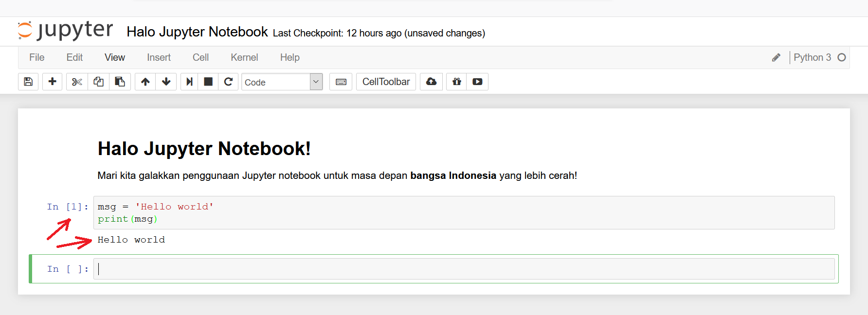The width and height of the screenshot is (868, 315).
Task: Click the 'Halo Jupyter Notebook!' markdown heading
Action: pos(204,149)
